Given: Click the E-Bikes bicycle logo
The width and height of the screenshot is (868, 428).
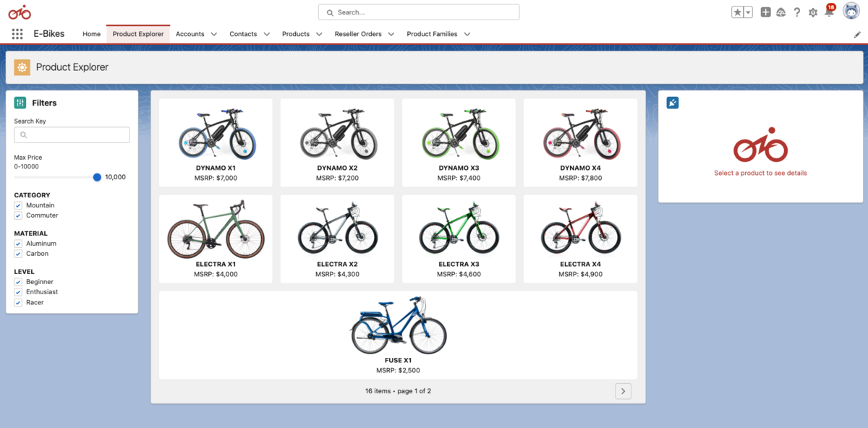Looking at the screenshot, I should pos(20,12).
